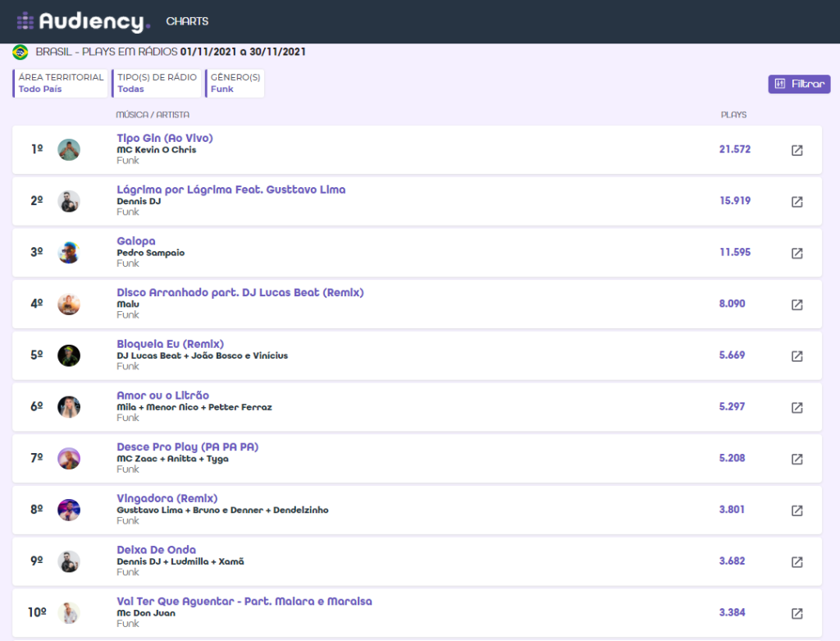This screenshot has height=641, width=840.
Task: Click ranking position 1º
Action: point(37,149)
